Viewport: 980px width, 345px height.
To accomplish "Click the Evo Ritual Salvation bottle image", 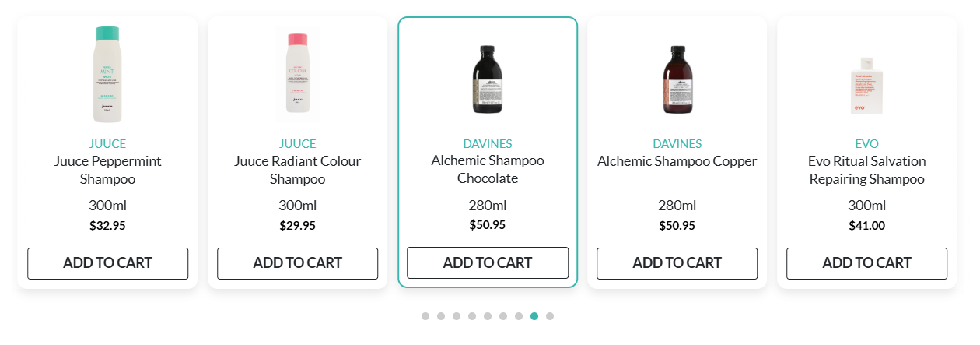I will click(866, 86).
